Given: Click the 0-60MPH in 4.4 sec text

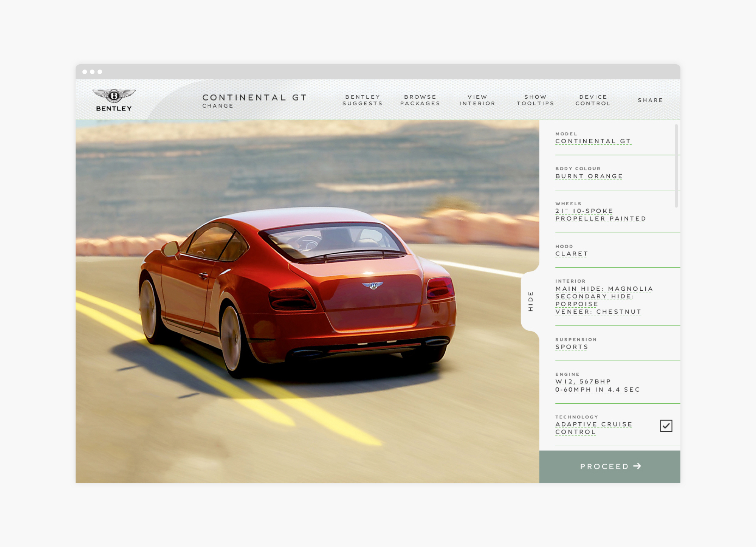Looking at the screenshot, I should [x=597, y=390].
